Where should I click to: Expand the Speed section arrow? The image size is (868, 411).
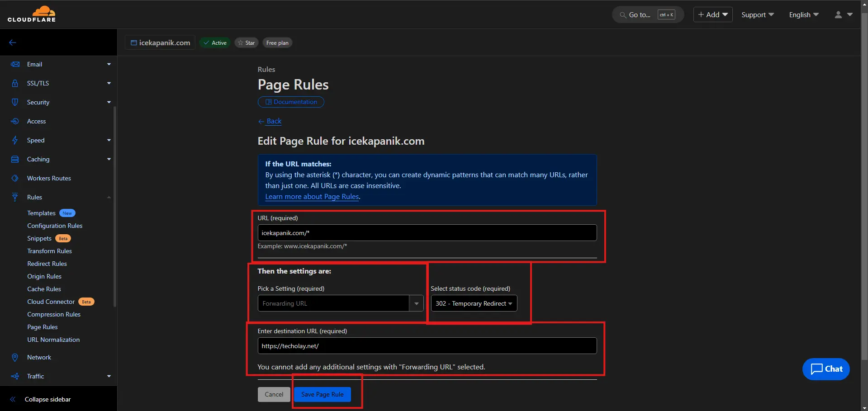point(109,140)
